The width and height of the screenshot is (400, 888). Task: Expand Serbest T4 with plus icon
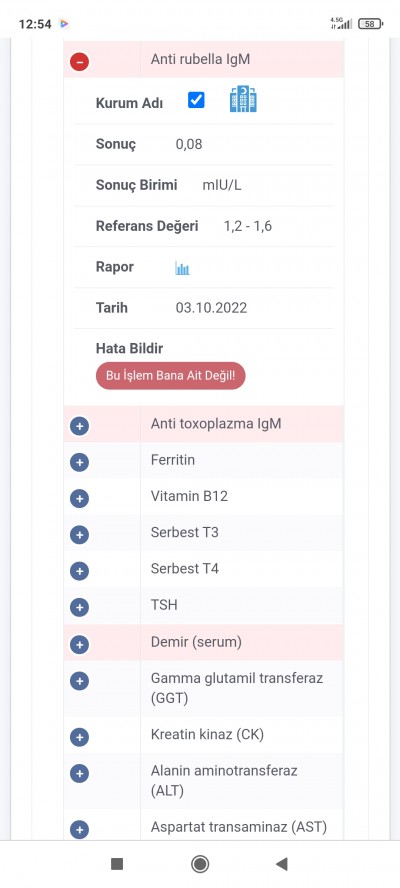pyautogui.click(x=79, y=571)
